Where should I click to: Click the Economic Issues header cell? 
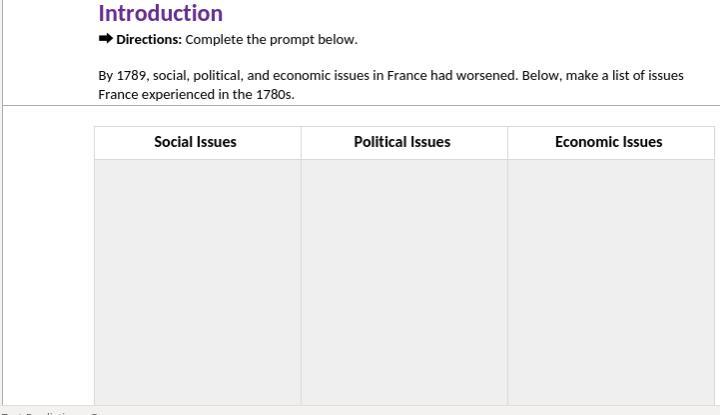609,142
